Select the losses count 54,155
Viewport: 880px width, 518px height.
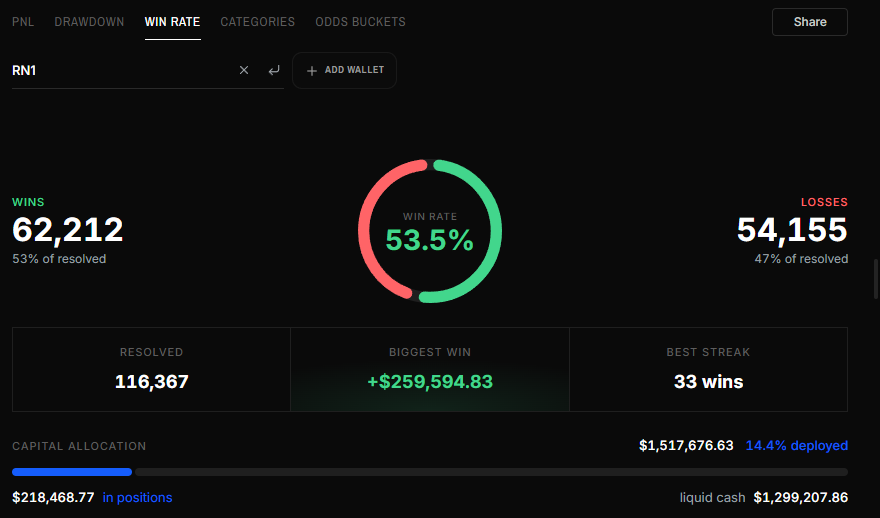pos(792,230)
